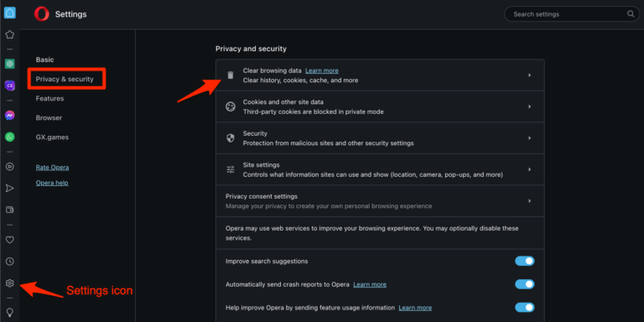The width and height of the screenshot is (644, 322).
Task: Go to Browser settings section
Action: (49, 118)
